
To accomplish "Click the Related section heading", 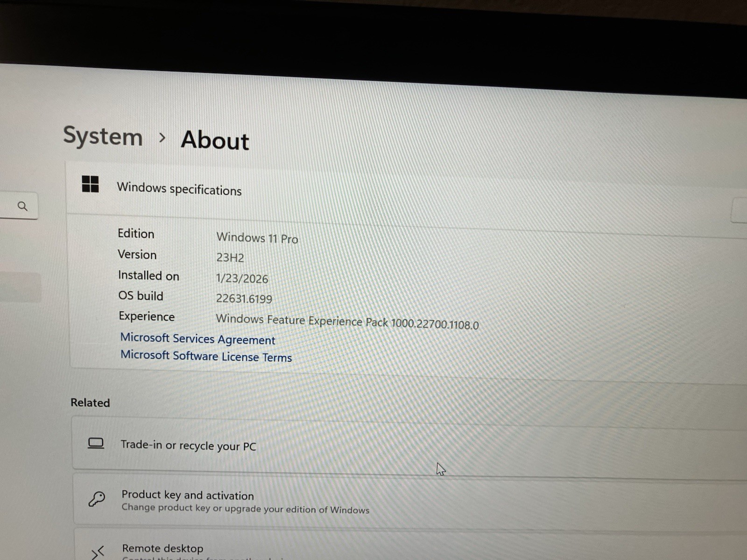I will 90,403.
